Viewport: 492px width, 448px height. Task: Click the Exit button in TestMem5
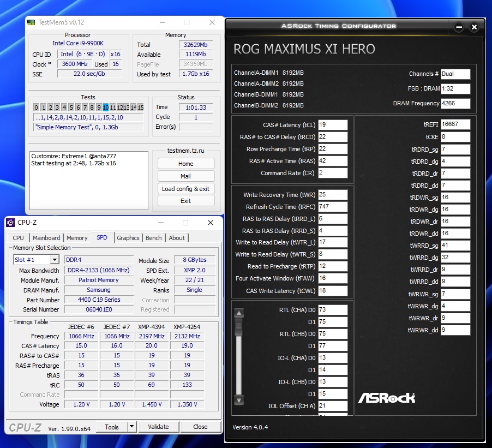[x=186, y=201]
